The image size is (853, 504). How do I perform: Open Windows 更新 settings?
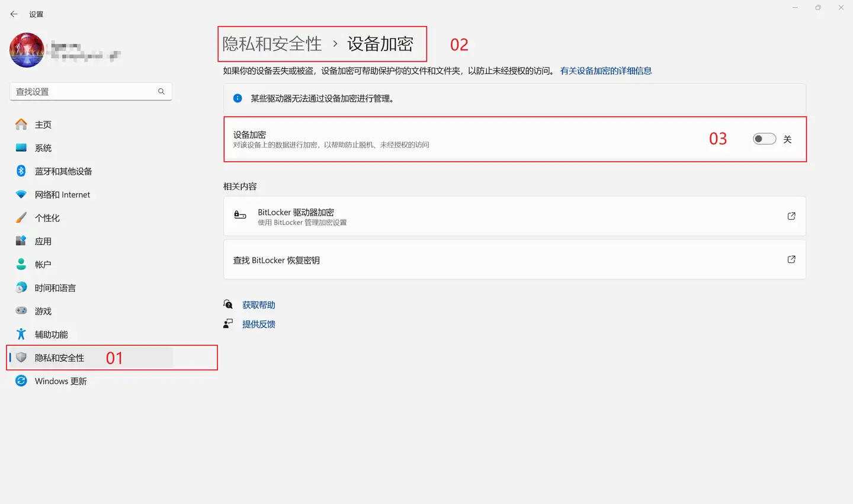point(91,381)
